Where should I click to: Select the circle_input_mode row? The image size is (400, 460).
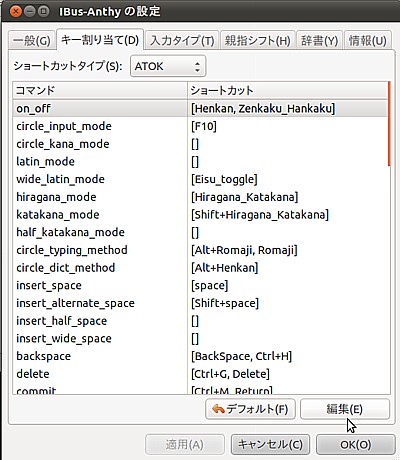200,126
